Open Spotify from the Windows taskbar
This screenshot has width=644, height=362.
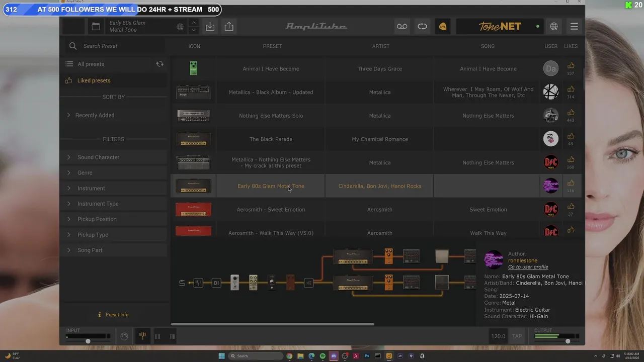click(x=323, y=356)
